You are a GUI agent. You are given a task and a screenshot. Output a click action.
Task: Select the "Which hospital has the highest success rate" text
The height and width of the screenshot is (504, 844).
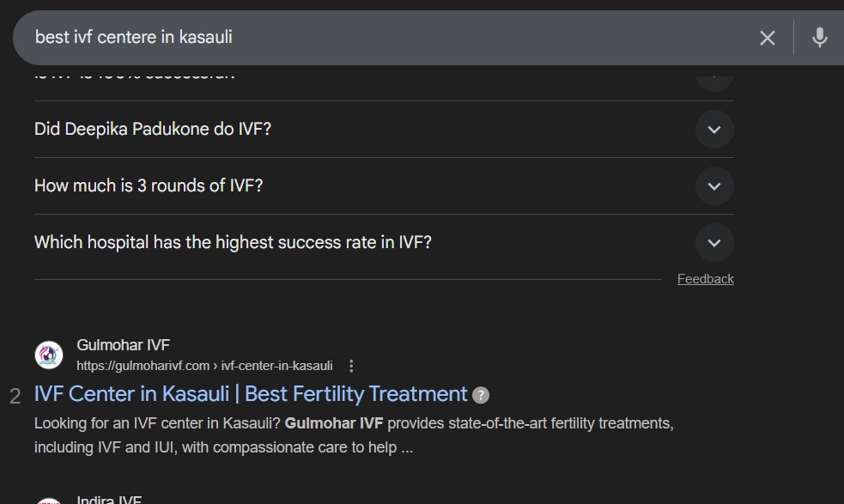coord(233,243)
